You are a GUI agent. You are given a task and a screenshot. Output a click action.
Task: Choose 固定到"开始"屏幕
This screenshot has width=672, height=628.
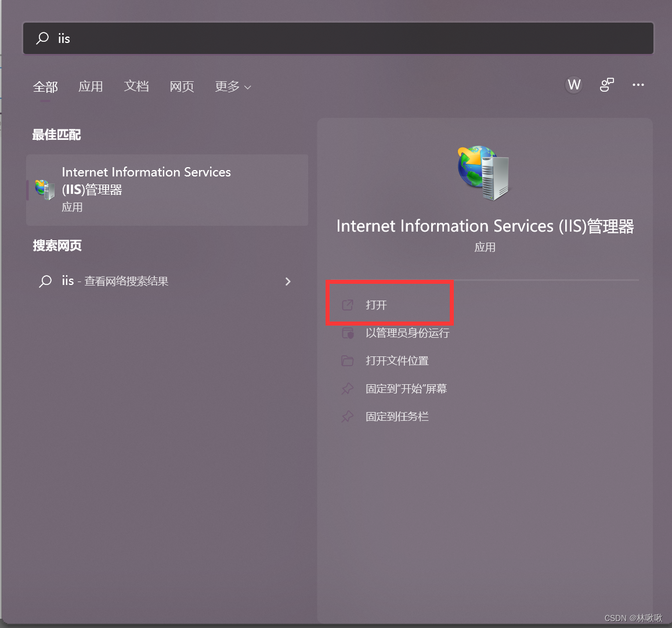click(406, 388)
